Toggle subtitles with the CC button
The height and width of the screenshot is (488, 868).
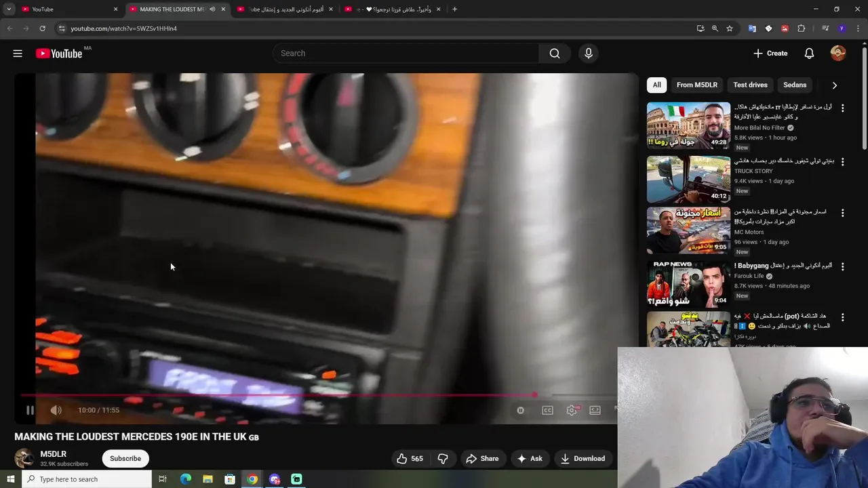tap(547, 410)
